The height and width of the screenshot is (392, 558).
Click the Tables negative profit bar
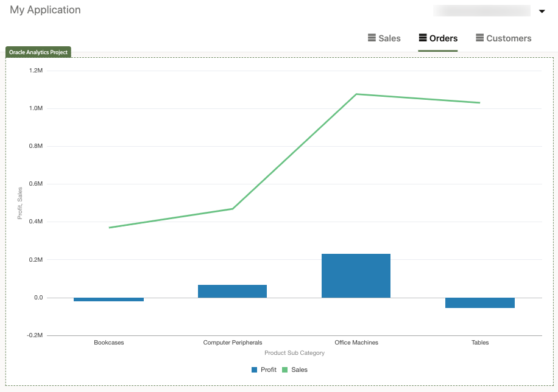(x=480, y=303)
